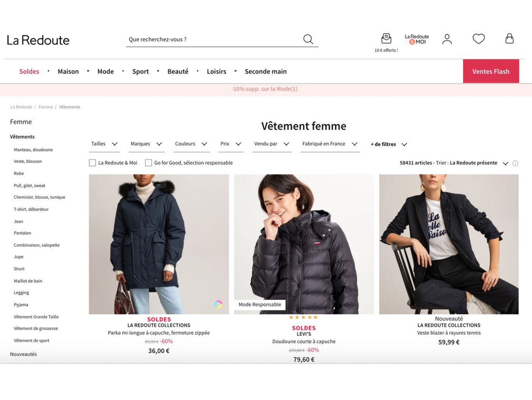Expand the Couleurs filter dropdown
This screenshot has height=400, width=532.
pos(191,144)
